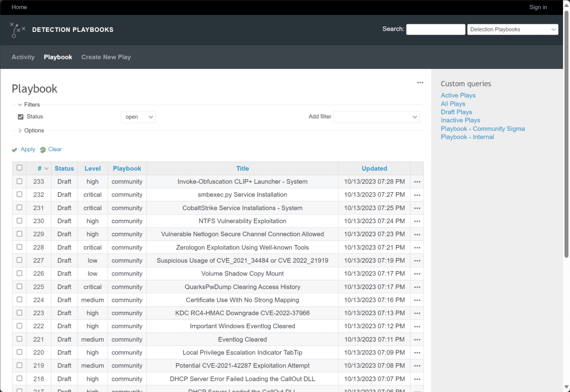Switch to the Activity tab
The width and height of the screenshot is (570, 392).
[23, 57]
